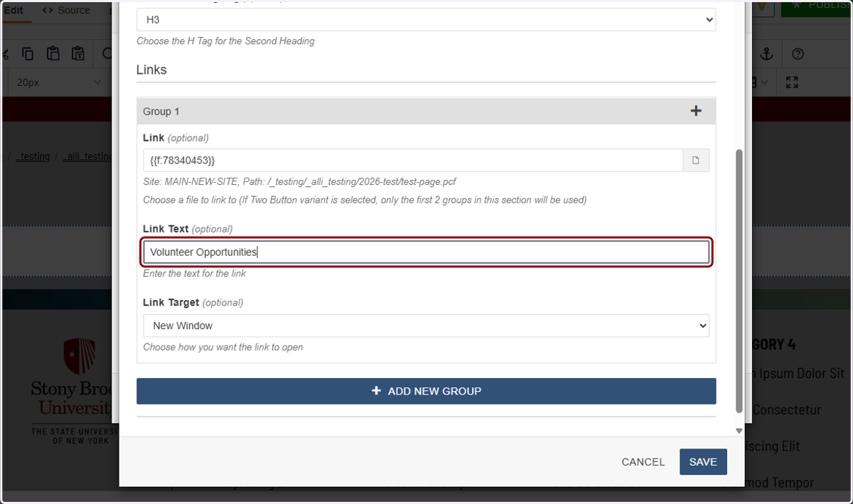Click 'Choose the H Tag for the Second Heading'
The image size is (853, 504).
[x=225, y=41]
